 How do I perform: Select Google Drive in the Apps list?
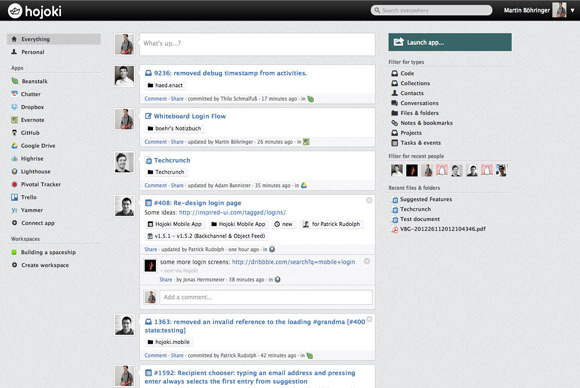(x=33, y=146)
